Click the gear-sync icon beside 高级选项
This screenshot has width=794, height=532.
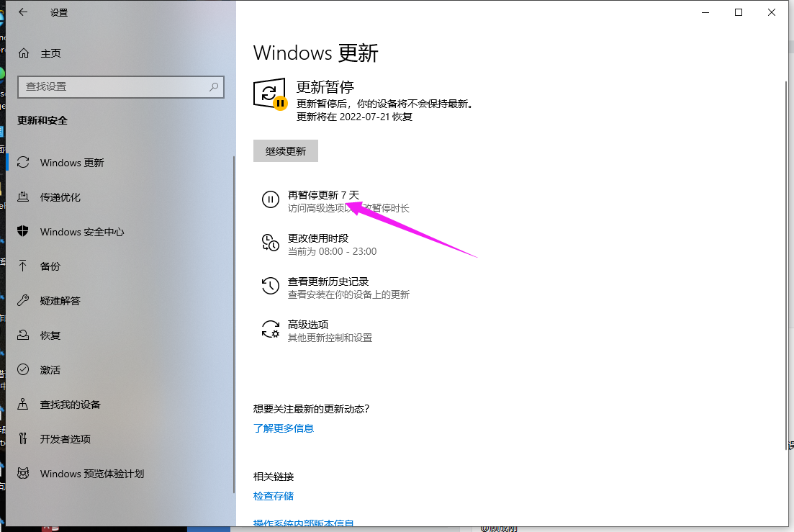tap(271, 329)
